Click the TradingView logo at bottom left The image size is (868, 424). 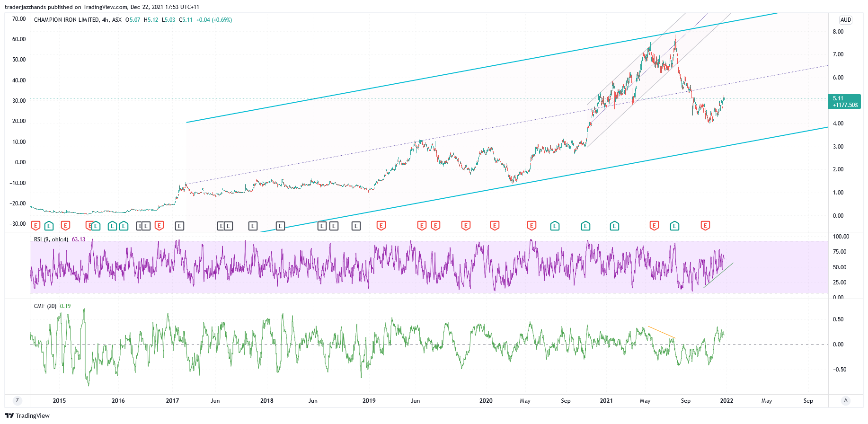[x=27, y=415]
